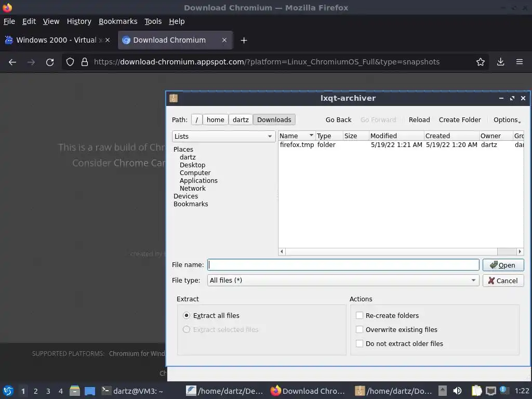Launch file manager from taskbar drawer icon
Screen dimensions: 532x399
(75, 391)
